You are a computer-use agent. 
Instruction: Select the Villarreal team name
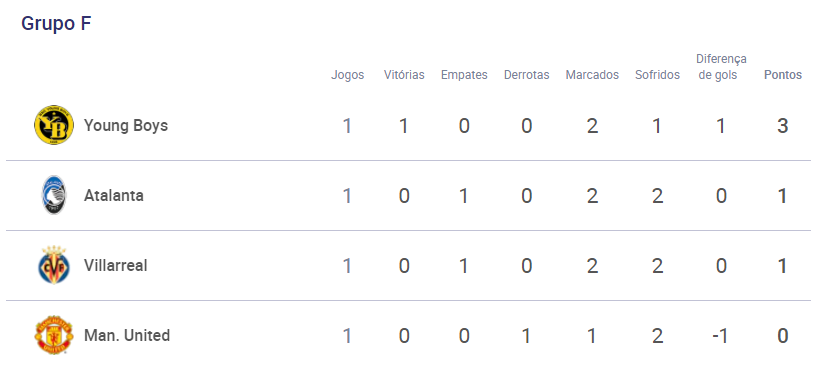coord(115,265)
